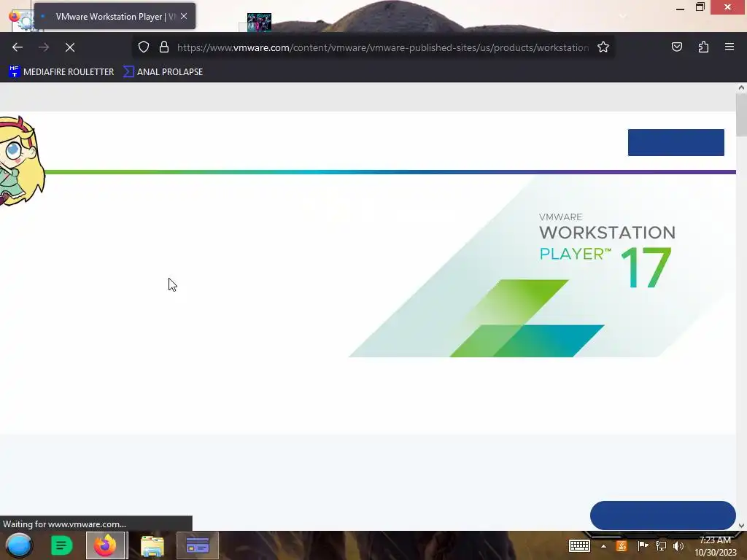Click the desktop thumbnail icon behind the tab bar
This screenshot has width=747, height=560.
[259, 22]
